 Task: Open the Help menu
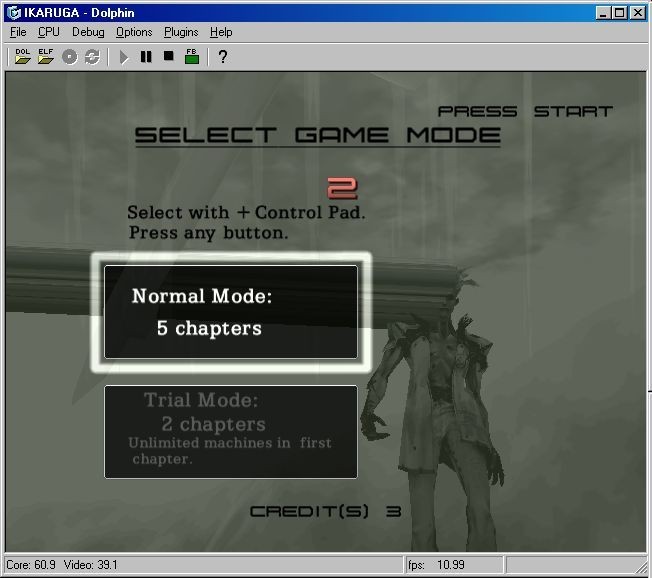click(x=221, y=32)
